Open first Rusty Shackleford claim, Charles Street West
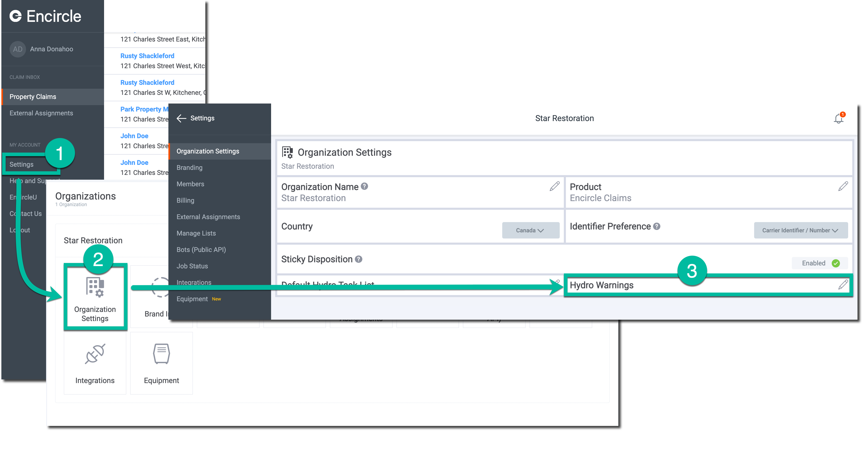The width and height of the screenshot is (868, 451). click(147, 56)
